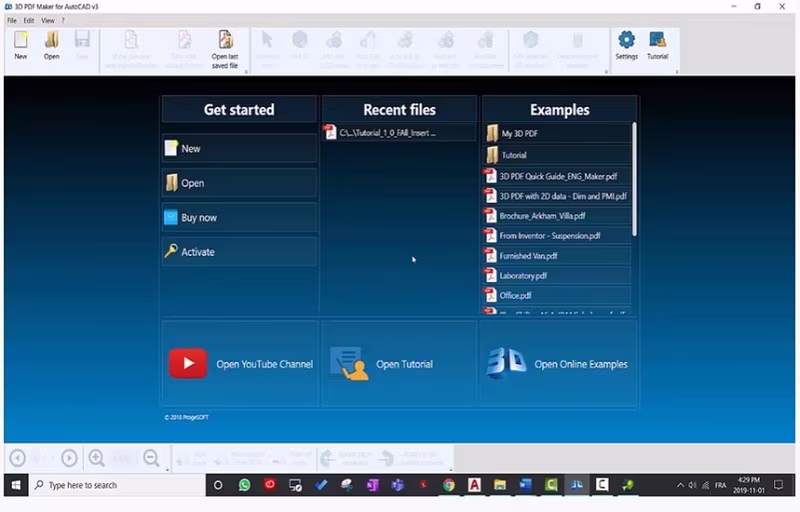
Task: Open Cortana circle icon on taskbar
Action: coord(218,485)
